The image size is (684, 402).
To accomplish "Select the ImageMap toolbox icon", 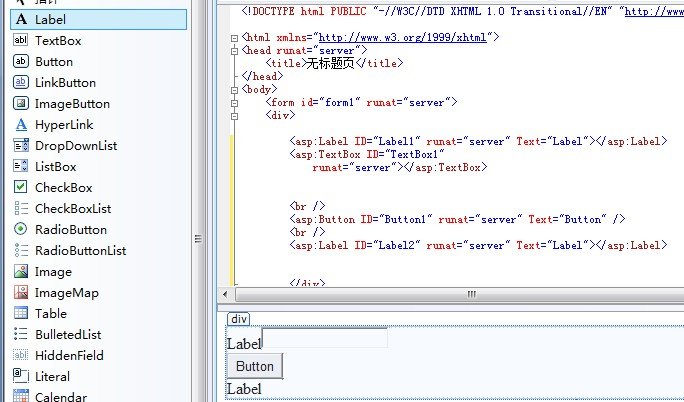I will click(21, 292).
